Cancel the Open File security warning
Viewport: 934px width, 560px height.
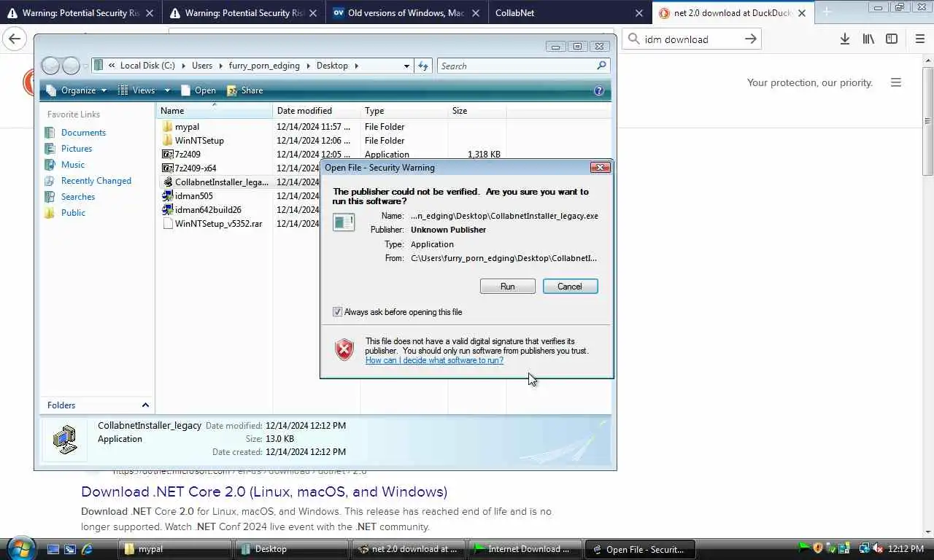[570, 287]
